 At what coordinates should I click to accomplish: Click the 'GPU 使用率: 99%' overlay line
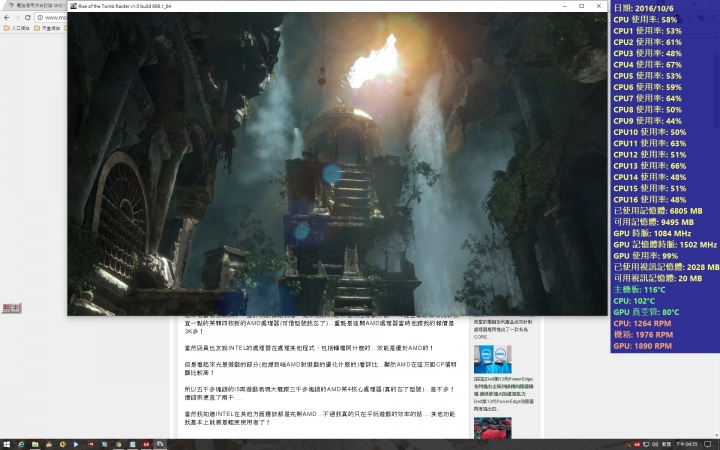click(646, 256)
